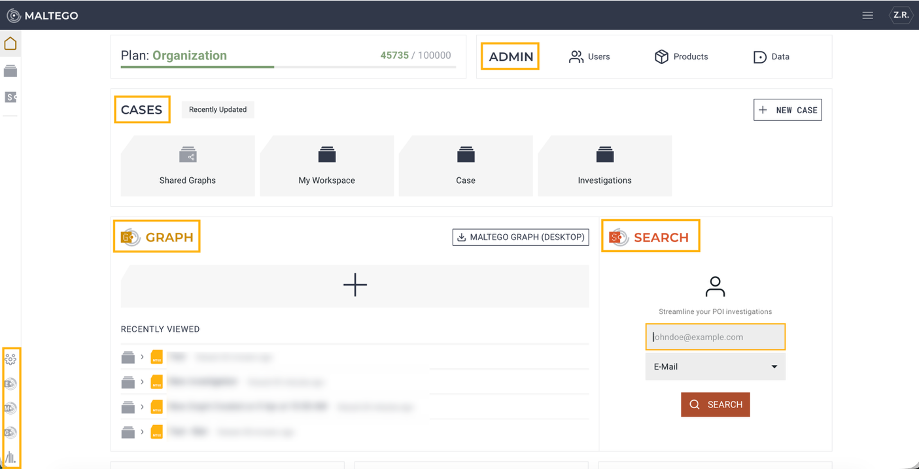920x470 pixels.
Task: Click the CASES section heading
Action: [142, 110]
